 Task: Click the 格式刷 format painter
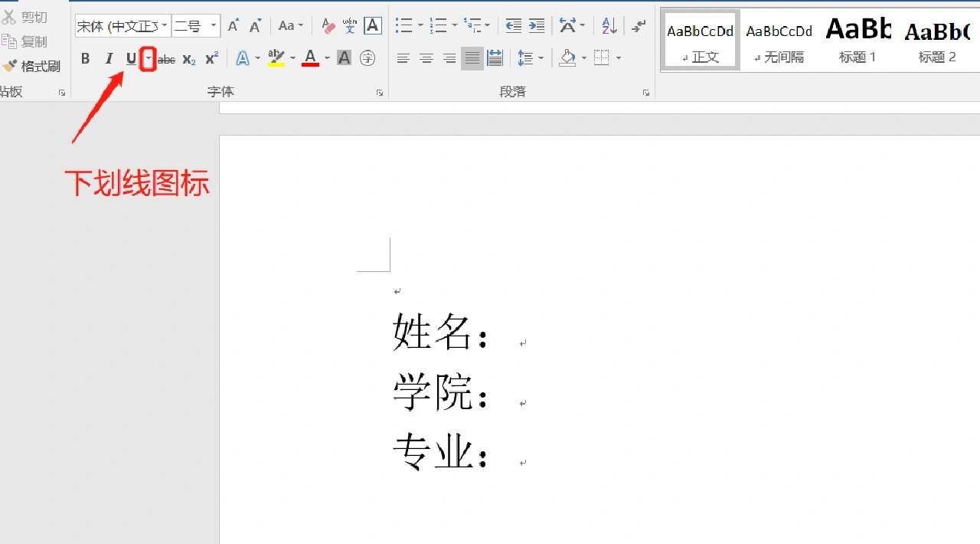32,67
